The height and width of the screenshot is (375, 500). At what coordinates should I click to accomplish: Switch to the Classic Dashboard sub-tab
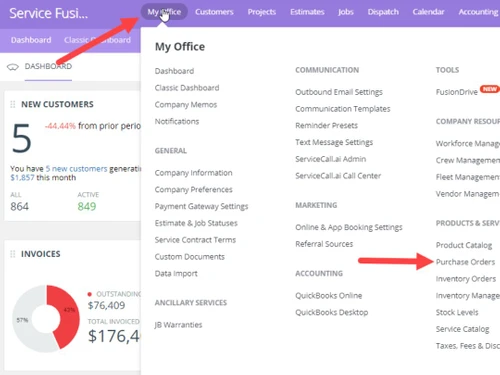pyautogui.click(x=97, y=40)
